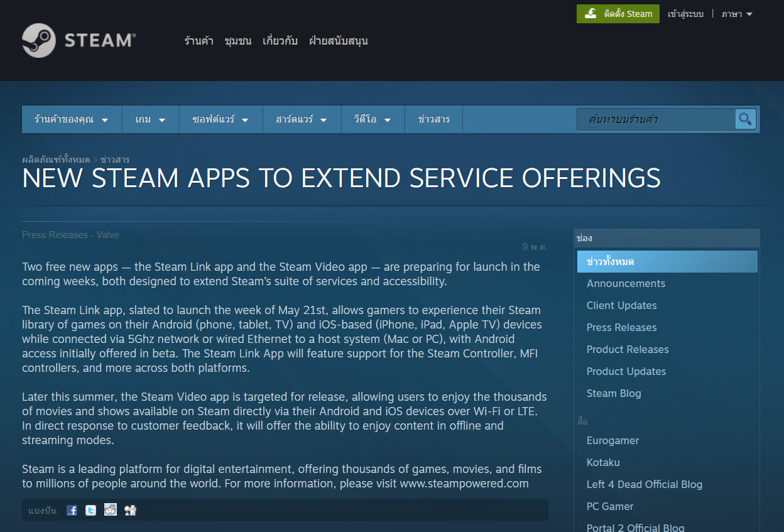The image size is (784, 532).
Task: Share the article on Digg
Action: tap(129, 509)
